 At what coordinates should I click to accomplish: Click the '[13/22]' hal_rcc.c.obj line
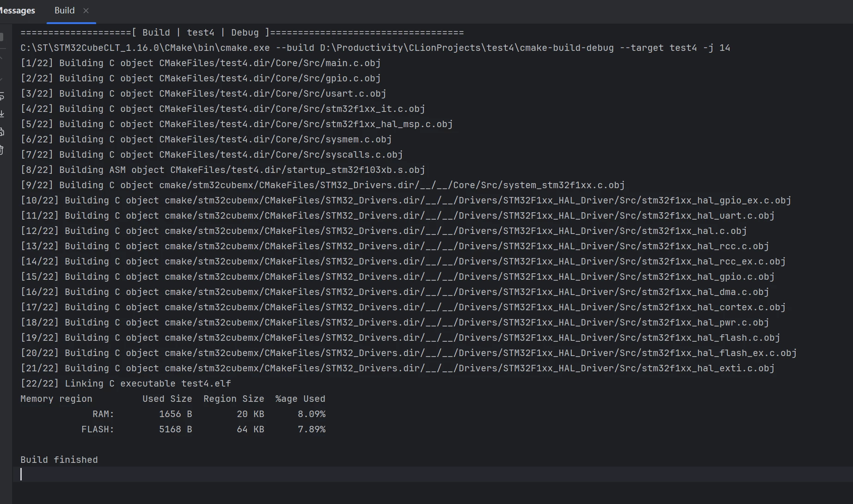(x=394, y=246)
